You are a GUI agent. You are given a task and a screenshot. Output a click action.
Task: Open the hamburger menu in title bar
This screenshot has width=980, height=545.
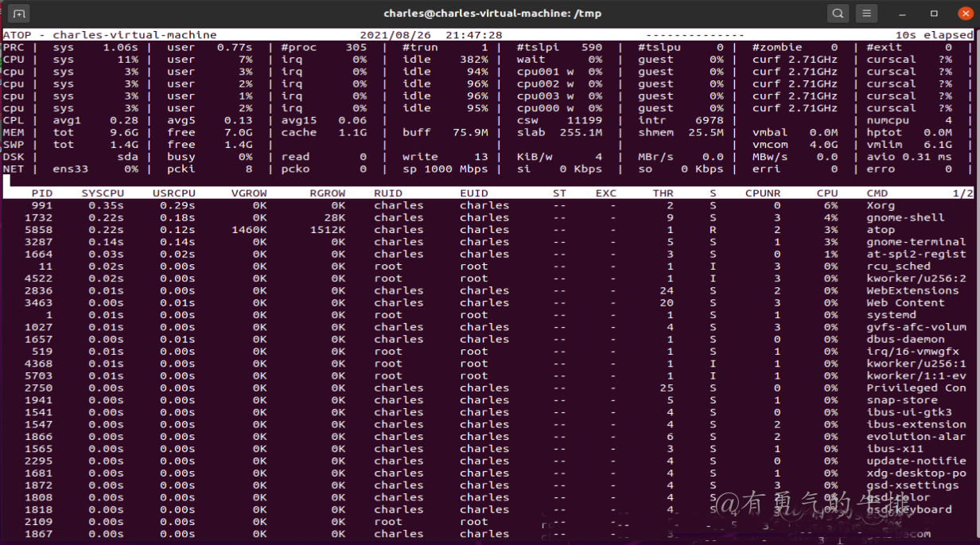click(867, 14)
